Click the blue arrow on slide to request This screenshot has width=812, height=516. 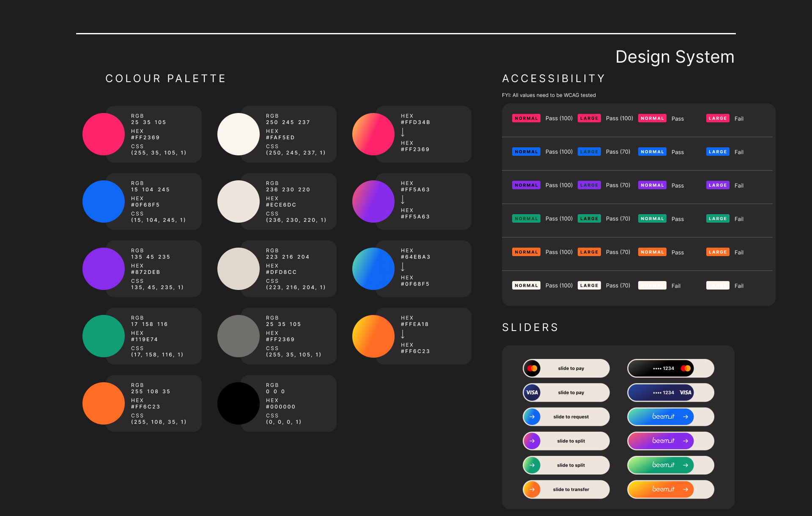(532, 417)
